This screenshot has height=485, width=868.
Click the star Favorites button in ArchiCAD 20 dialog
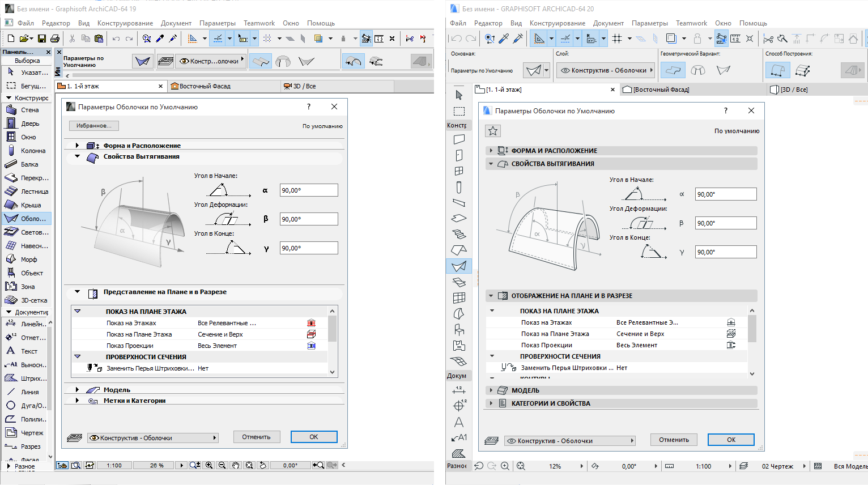point(493,131)
